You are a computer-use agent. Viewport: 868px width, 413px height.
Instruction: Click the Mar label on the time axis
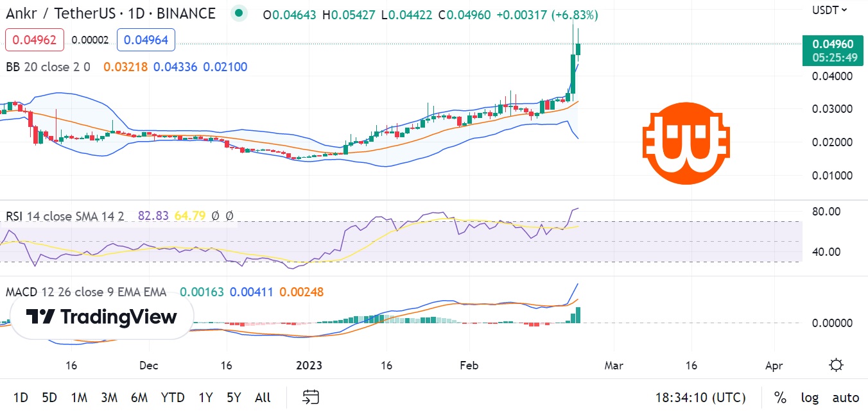pos(614,366)
